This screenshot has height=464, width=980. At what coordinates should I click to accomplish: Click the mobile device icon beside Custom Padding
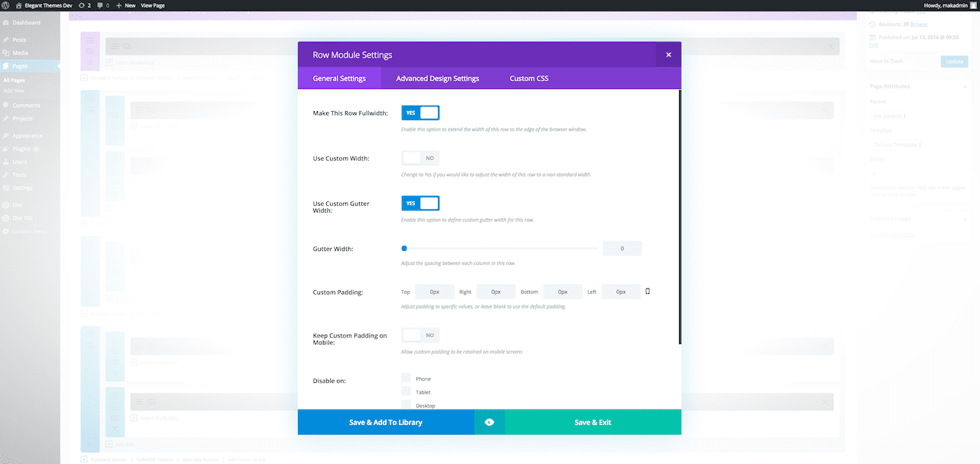tap(648, 291)
